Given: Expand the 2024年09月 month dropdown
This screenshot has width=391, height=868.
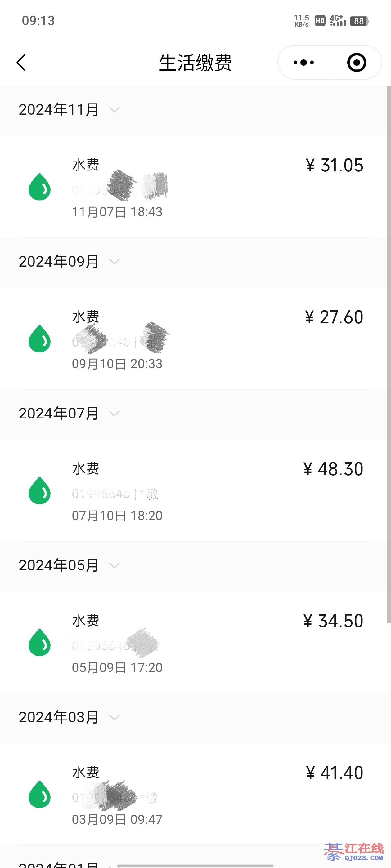Looking at the screenshot, I should (115, 262).
